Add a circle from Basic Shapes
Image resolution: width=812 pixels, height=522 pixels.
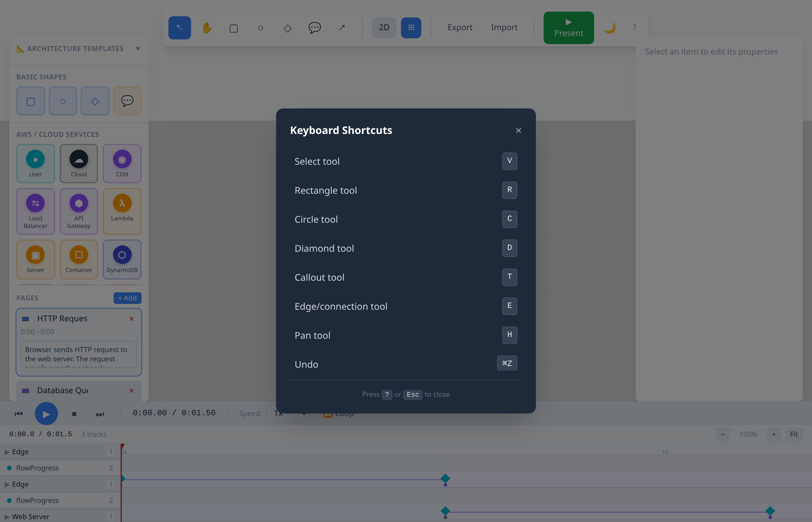63,101
